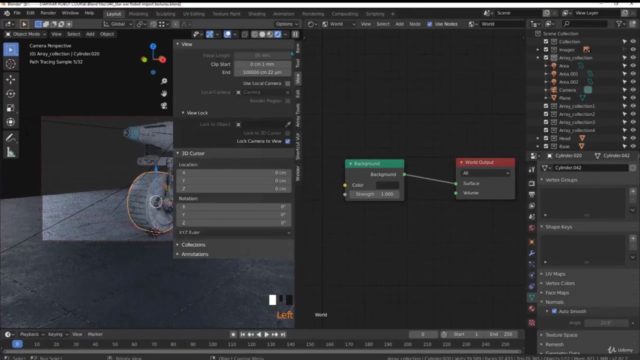Toggle Use Nodes checkbox

pyautogui.click(x=429, y=24)
